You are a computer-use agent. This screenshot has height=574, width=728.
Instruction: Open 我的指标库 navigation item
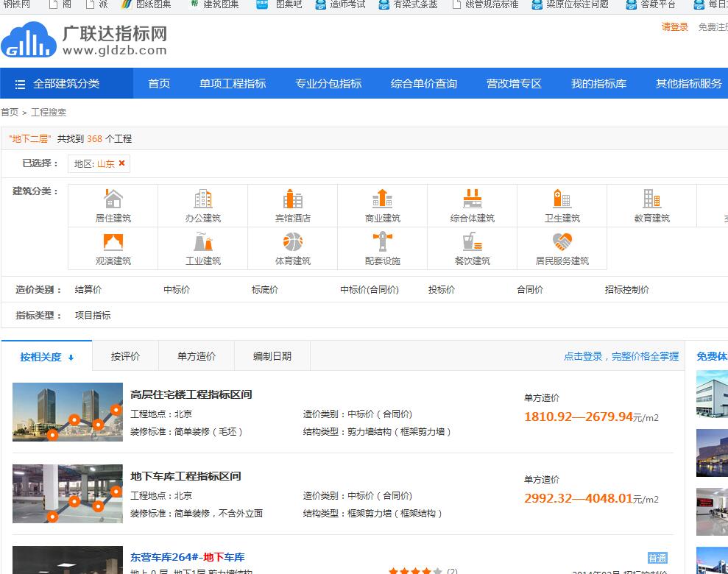coord(598,84)
